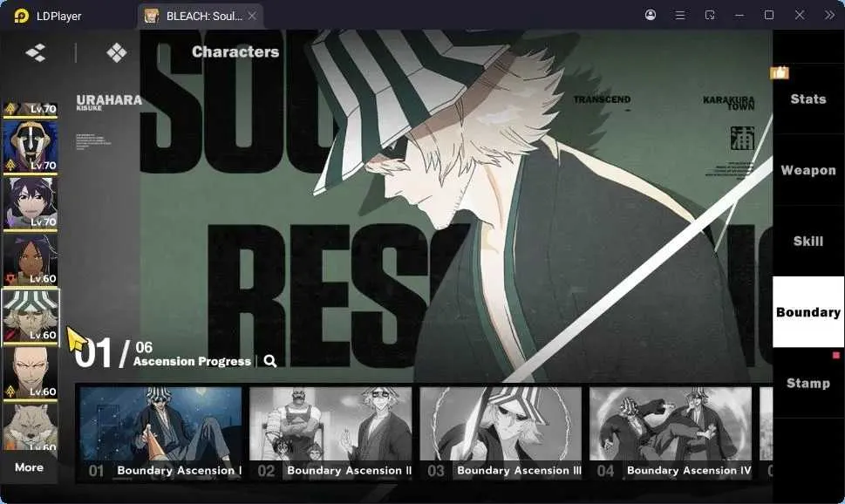
Task: Select the Boundary tab
Action: pyautogui.click(x=808, y=312)
